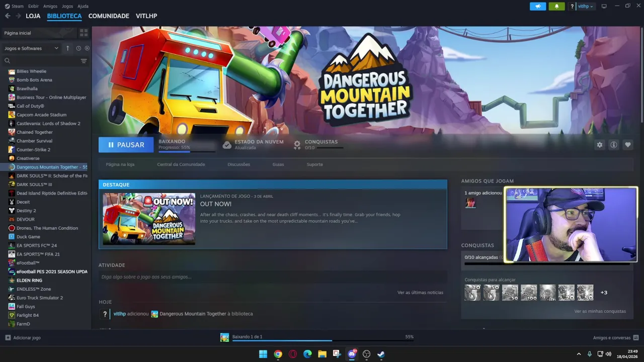Open Guias link

pyautogui.click(x=278, y=164)
